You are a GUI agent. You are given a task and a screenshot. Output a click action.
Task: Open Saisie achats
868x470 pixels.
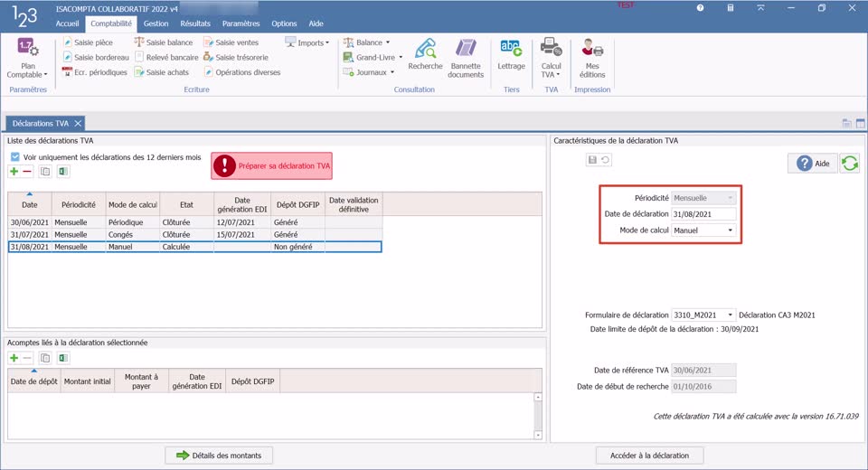162,72
